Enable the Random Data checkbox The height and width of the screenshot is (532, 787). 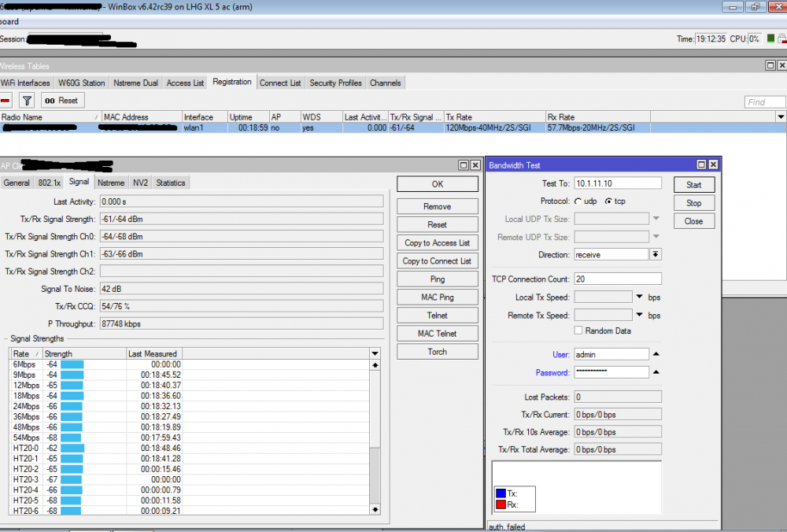coord(578,331)
